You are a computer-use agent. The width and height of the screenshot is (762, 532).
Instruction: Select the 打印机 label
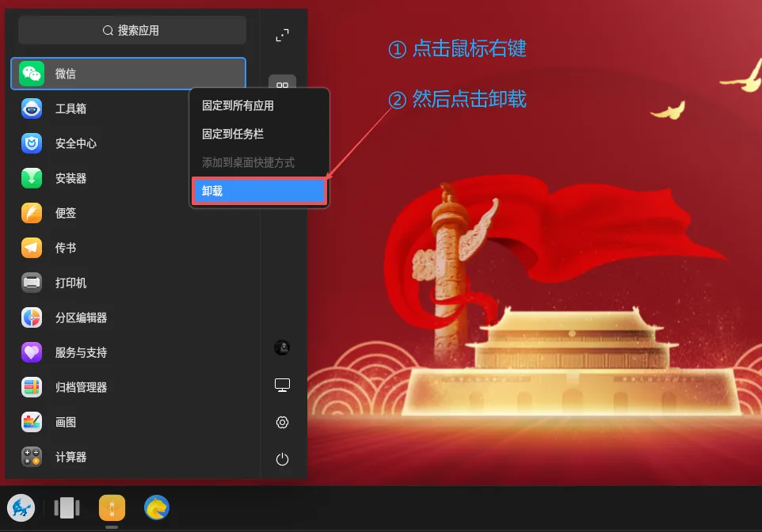pos(71,283)
